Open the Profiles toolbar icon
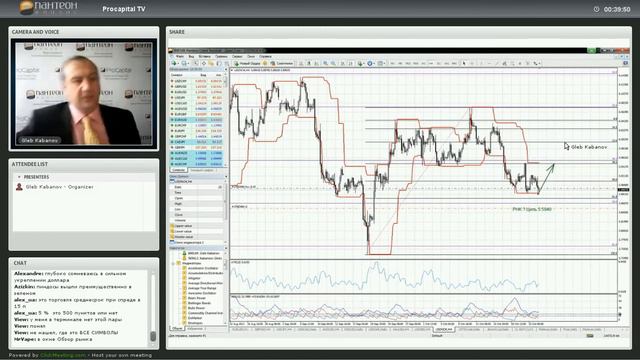640x360 pixels. pyautogui.click(x=184, y=63)
